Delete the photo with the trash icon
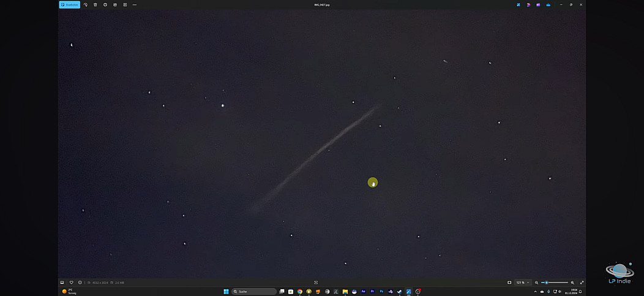 tap(95, 4)
